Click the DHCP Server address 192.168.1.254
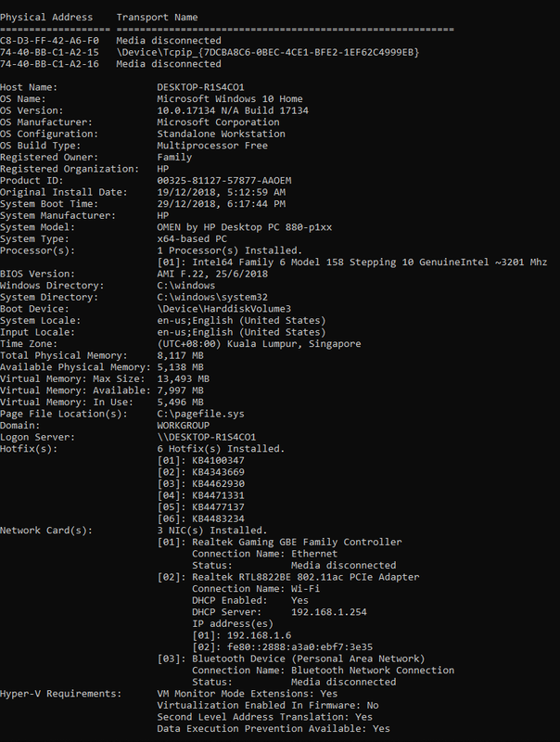 [329, 612]
